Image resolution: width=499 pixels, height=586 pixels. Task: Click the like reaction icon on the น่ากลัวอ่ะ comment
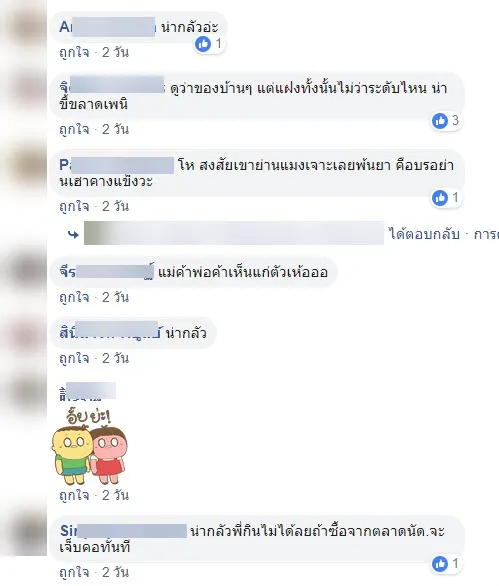coord(203,44)
